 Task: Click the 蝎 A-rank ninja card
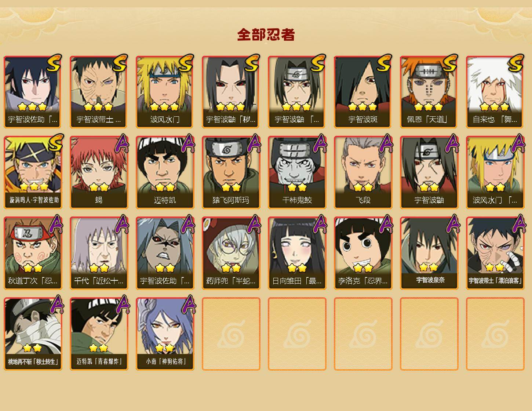[x=99, y=172]
